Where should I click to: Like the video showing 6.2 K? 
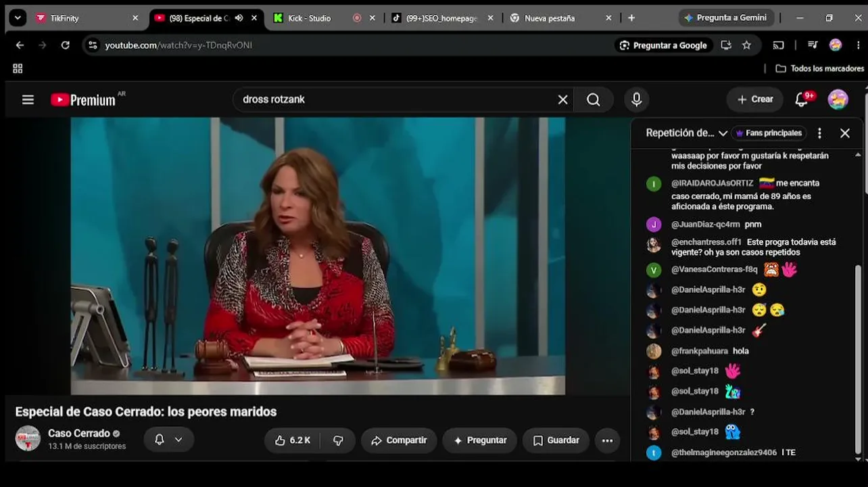click(x=292, y=440)
